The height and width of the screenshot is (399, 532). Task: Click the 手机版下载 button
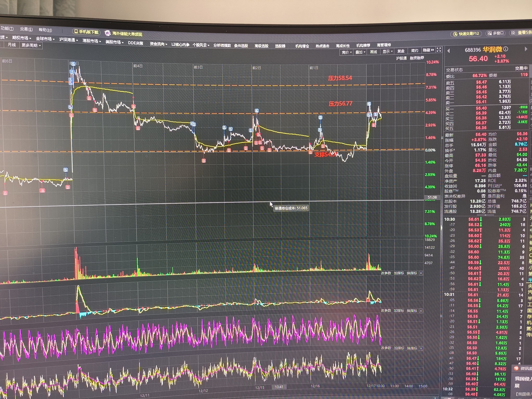click(87, 32)
